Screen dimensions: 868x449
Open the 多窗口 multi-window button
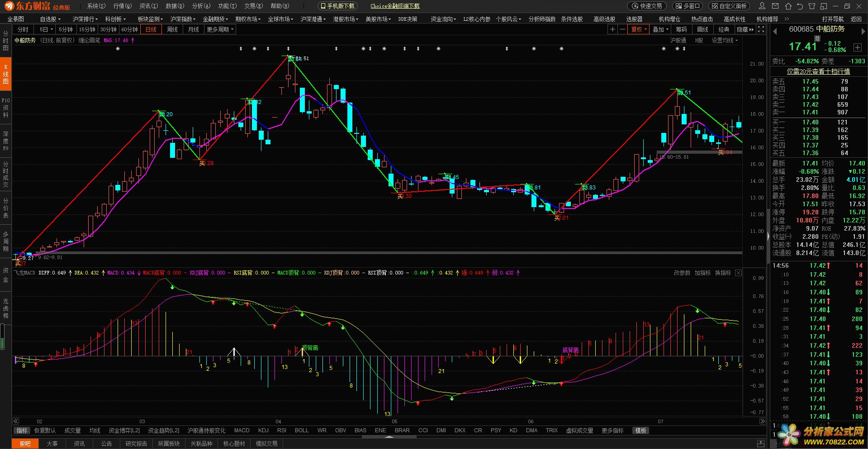click(688, 6)
